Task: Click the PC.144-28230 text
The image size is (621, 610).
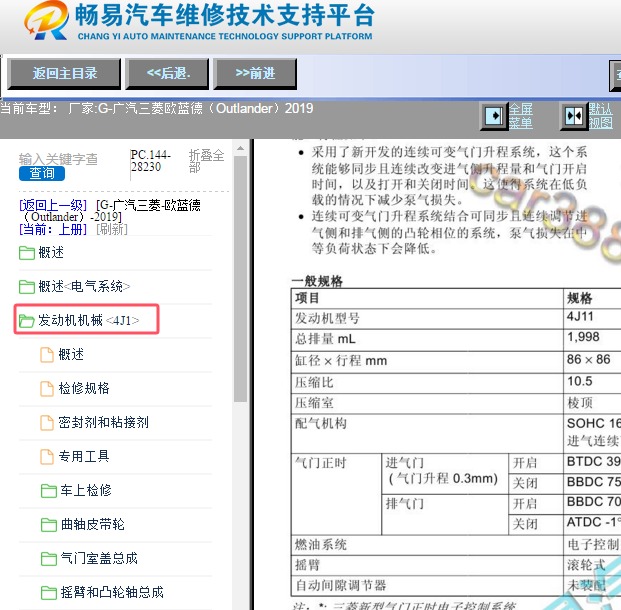Action: click(150, 161)
